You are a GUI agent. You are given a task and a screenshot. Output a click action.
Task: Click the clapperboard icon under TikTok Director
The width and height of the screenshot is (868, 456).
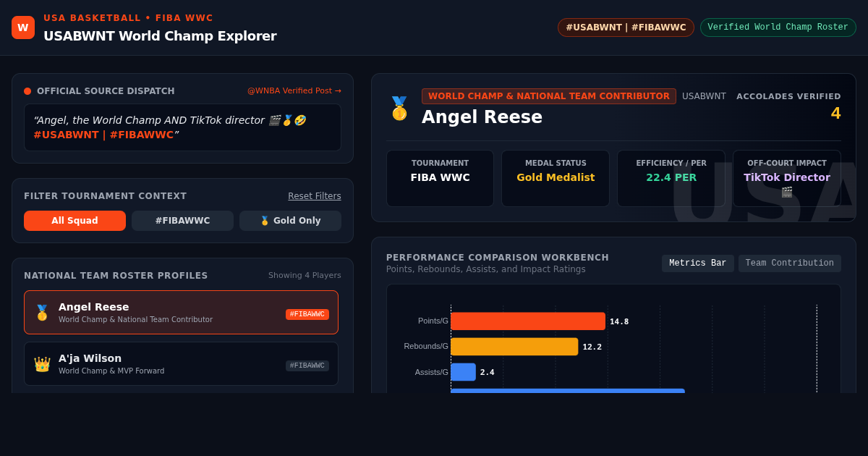(787, 192)
